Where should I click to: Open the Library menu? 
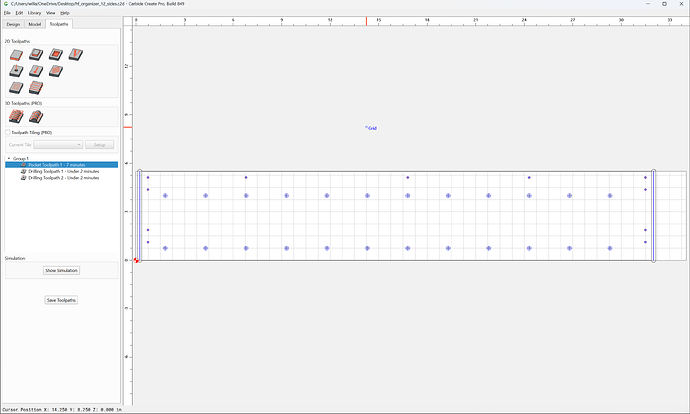[34, 13]
